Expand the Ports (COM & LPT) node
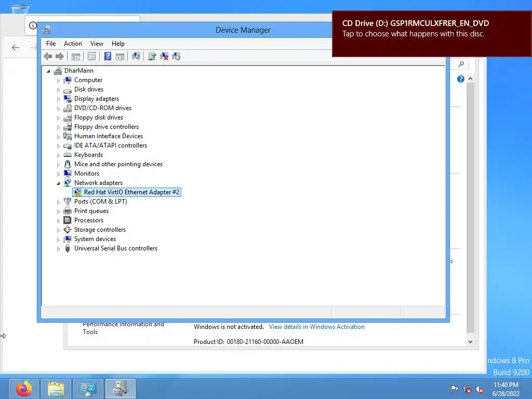This screenshot has width=532, height=399. pos(58,202)
